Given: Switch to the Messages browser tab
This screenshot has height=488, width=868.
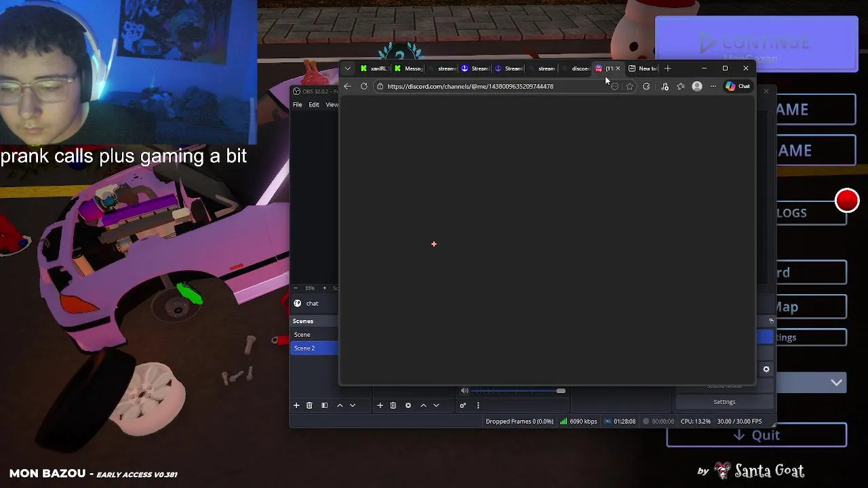Looking at the screenshot, I should (409, 68).
